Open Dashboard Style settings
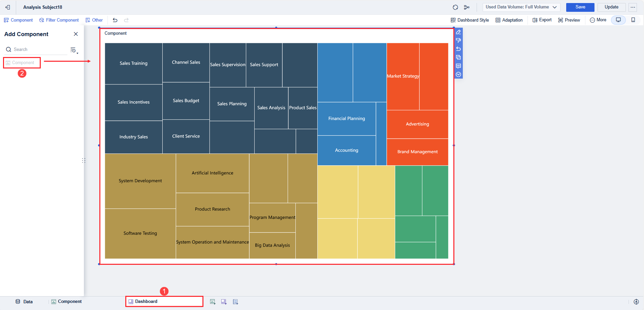This screenshot has height=310, width=644. (x=470, y=20)
